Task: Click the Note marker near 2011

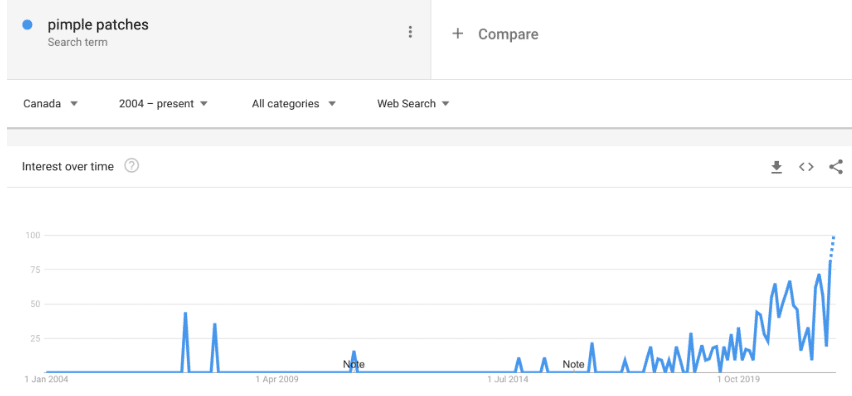Action: (354, 364)
